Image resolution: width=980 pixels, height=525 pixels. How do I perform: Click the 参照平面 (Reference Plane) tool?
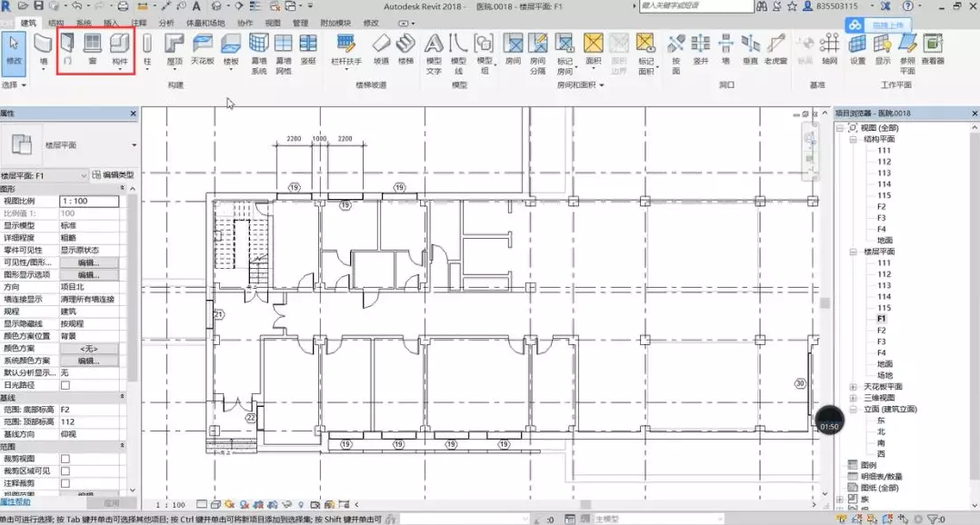907,54
